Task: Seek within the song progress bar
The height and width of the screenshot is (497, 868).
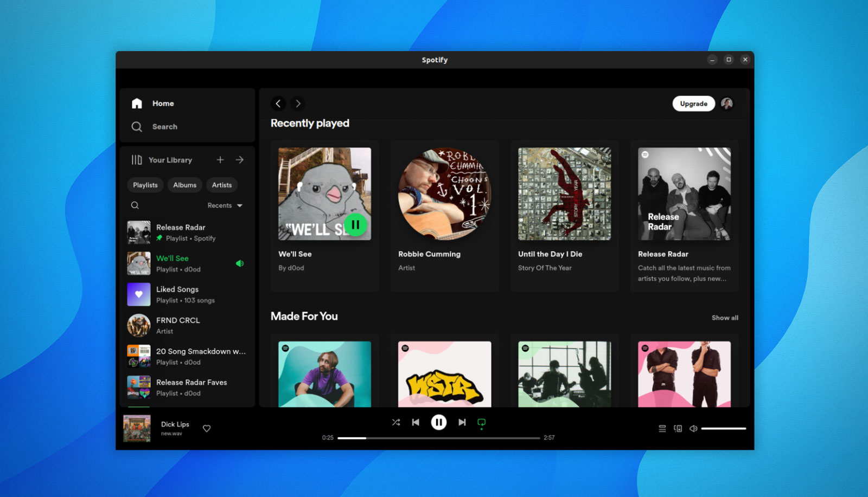Action: point(439,438)
